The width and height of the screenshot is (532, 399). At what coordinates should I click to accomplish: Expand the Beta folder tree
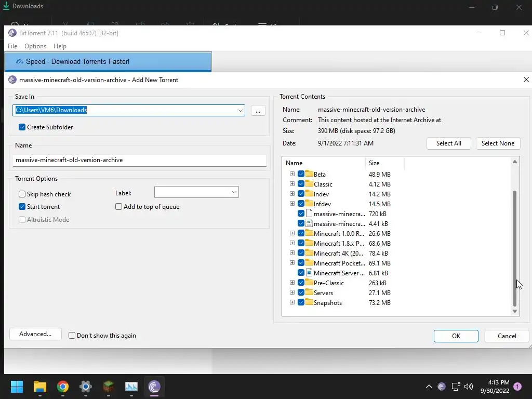tap(292, 174)
